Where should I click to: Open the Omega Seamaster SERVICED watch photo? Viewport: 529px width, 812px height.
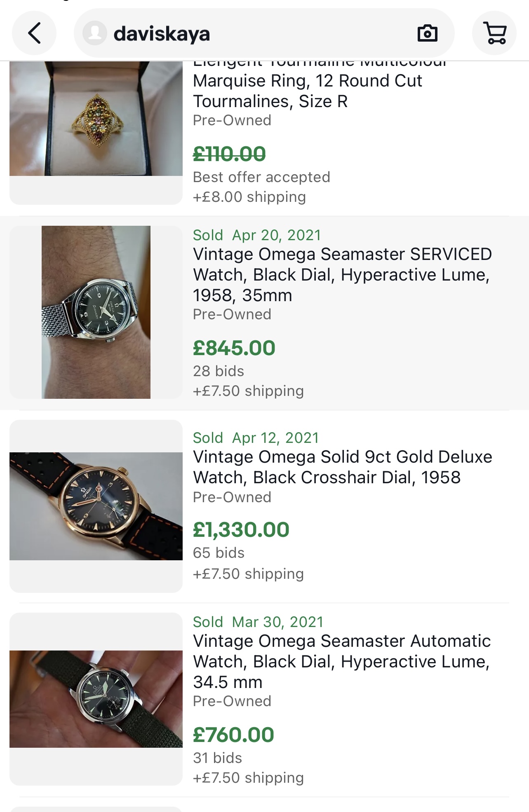coord(96,312)
